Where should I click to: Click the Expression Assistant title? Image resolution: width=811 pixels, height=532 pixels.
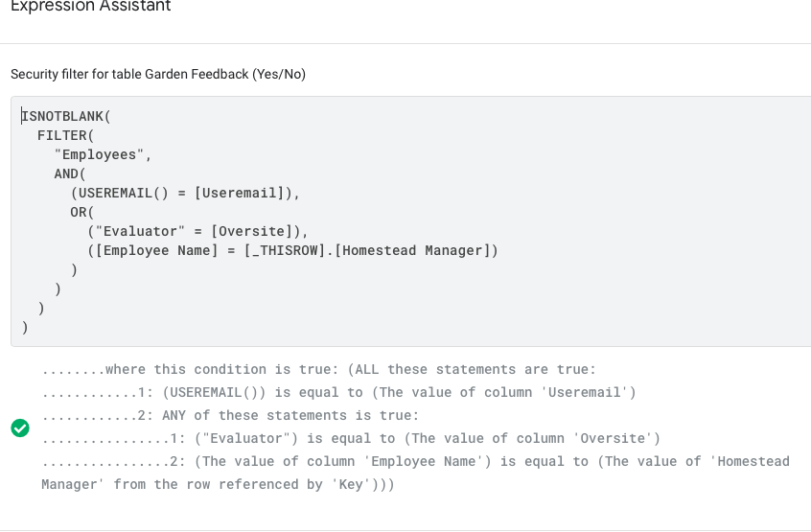click(x=90, y=6)
